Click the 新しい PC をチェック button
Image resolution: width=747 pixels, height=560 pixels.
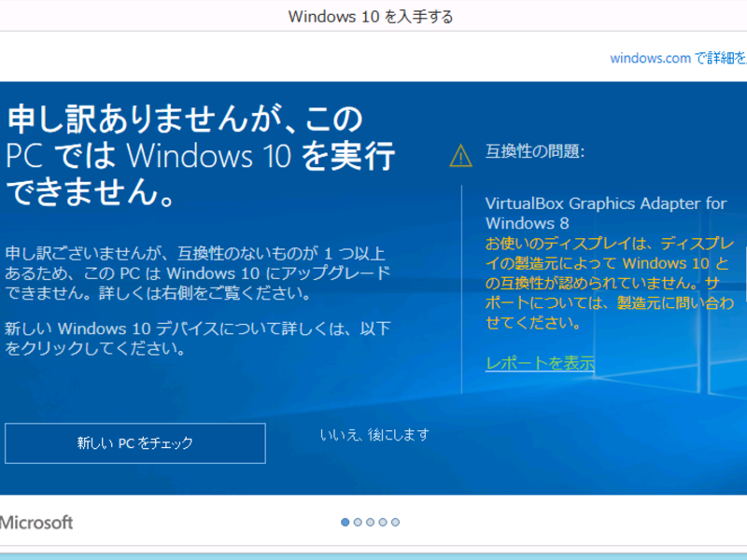tap(135, 442)
